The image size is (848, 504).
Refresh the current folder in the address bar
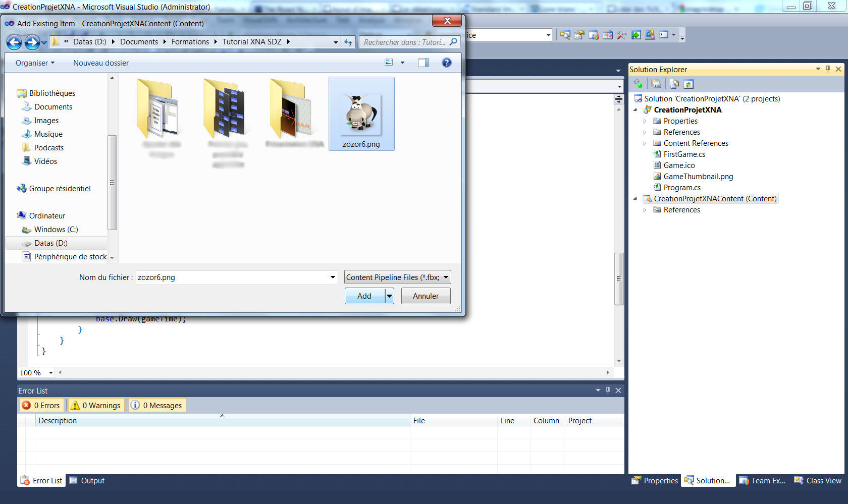[x=348, y=42]
